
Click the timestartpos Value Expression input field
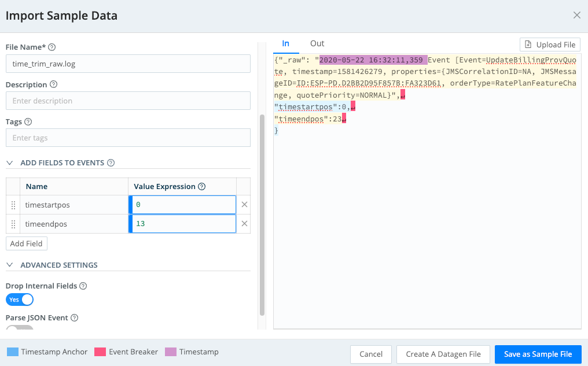[182, 204]
